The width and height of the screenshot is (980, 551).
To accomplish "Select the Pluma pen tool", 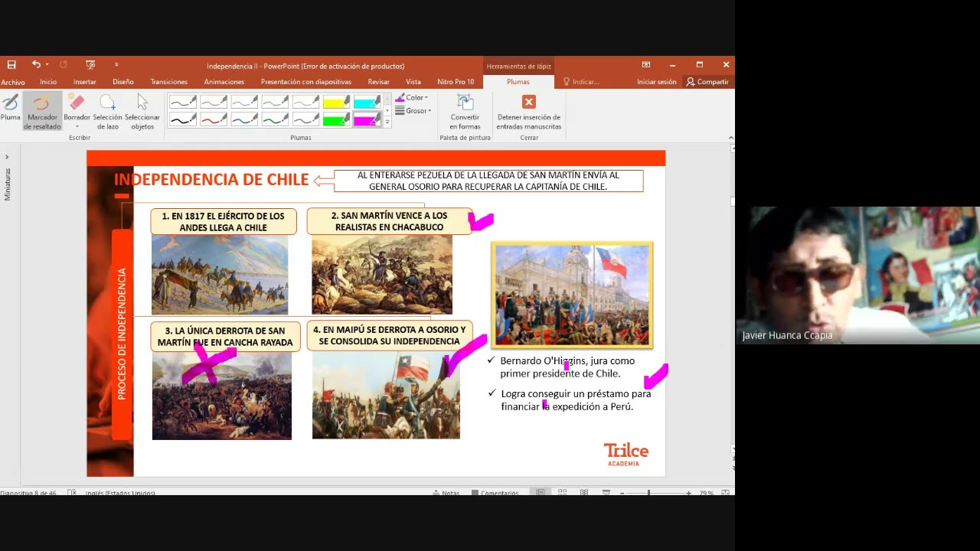I will [x=11, y=107].
